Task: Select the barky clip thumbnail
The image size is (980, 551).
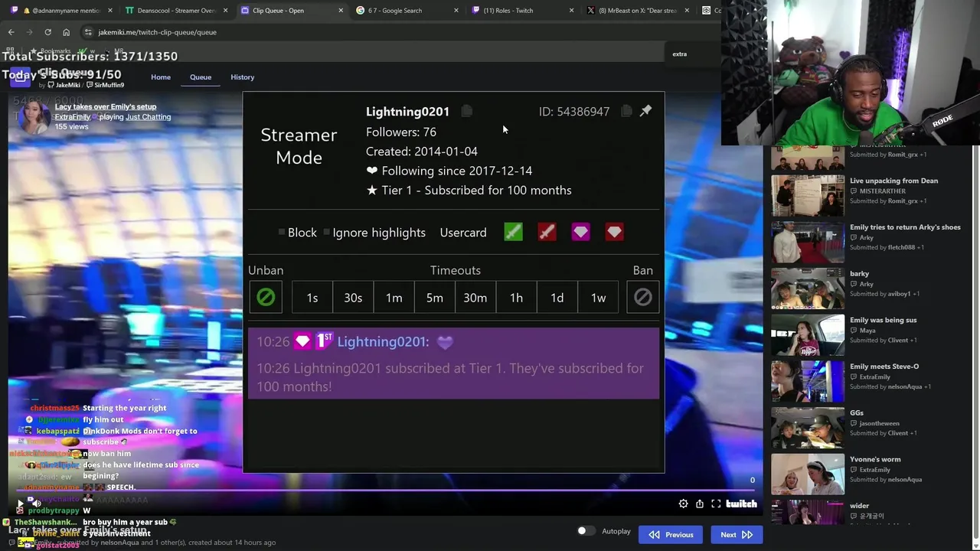Action: click(808, 289)
